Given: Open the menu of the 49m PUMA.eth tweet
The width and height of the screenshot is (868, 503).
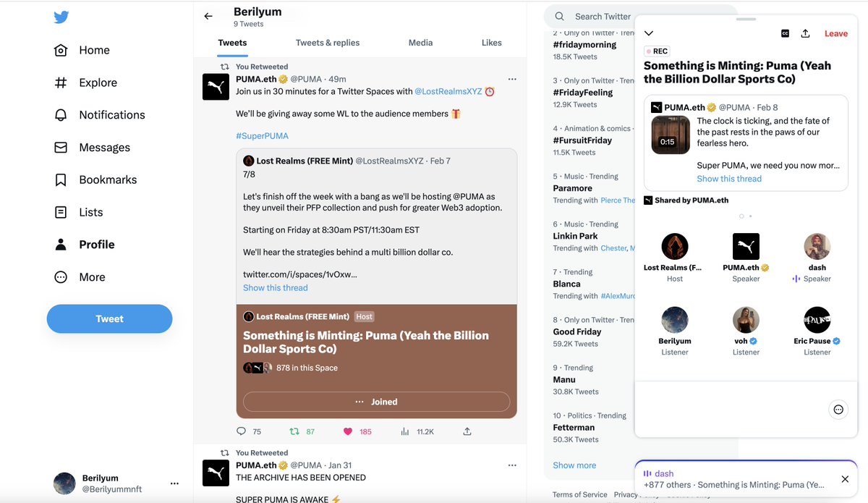Looking at the screenshot, I should pos(512,79).
